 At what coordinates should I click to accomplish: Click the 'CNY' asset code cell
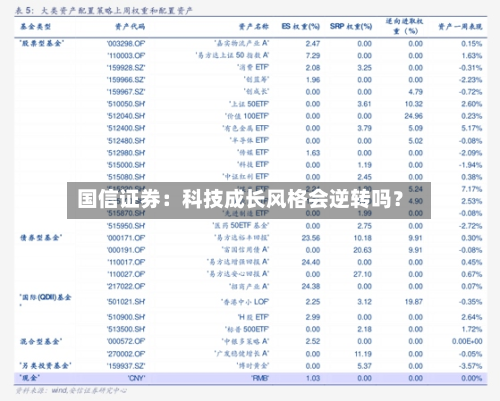(x=136, y=378)
